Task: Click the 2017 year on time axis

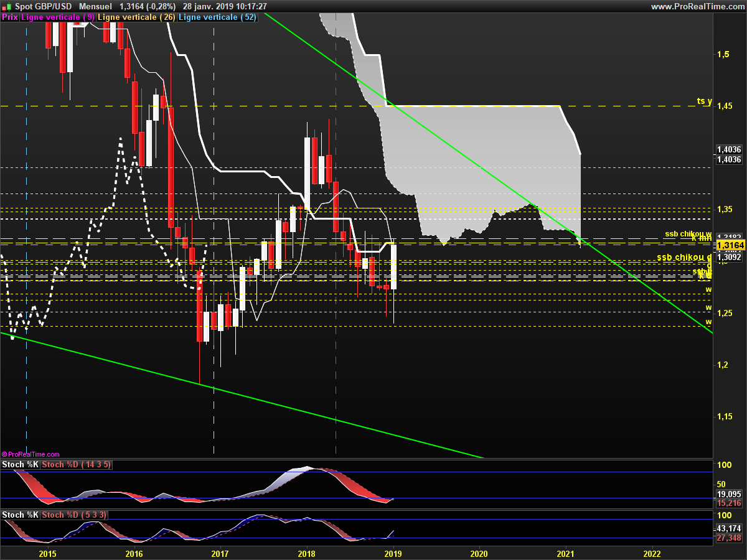Action: 220,553
